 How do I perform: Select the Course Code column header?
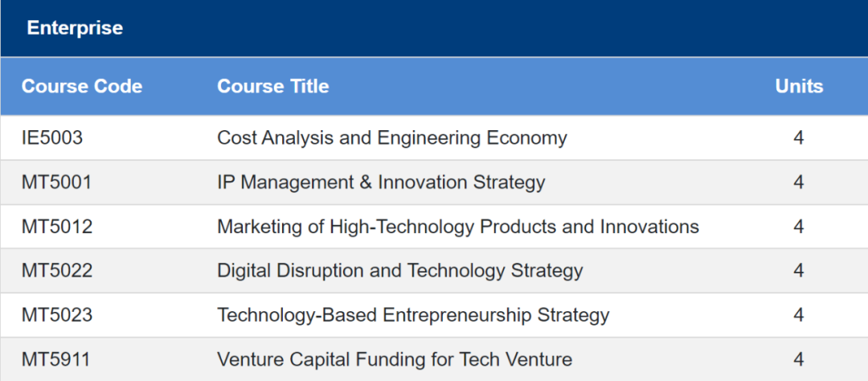point(82,86)
